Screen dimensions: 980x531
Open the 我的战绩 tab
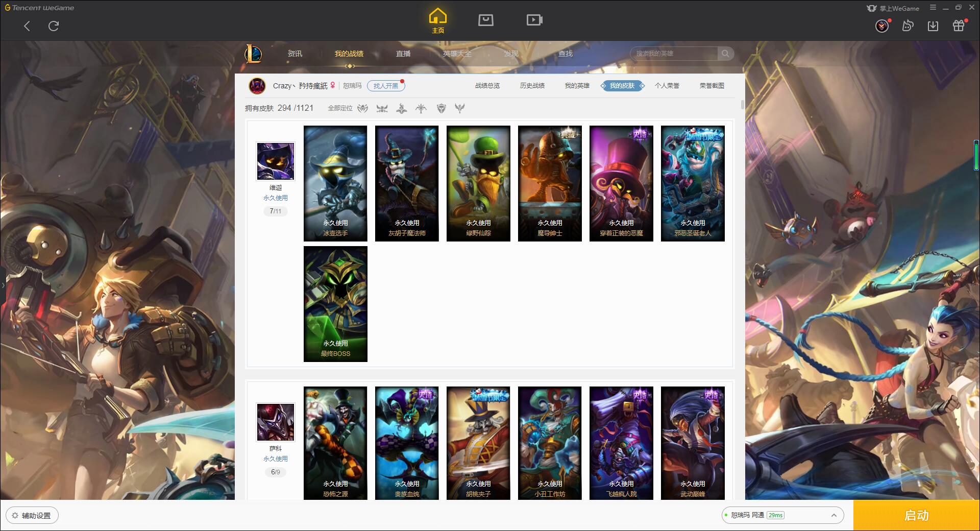tap(349, 54)
